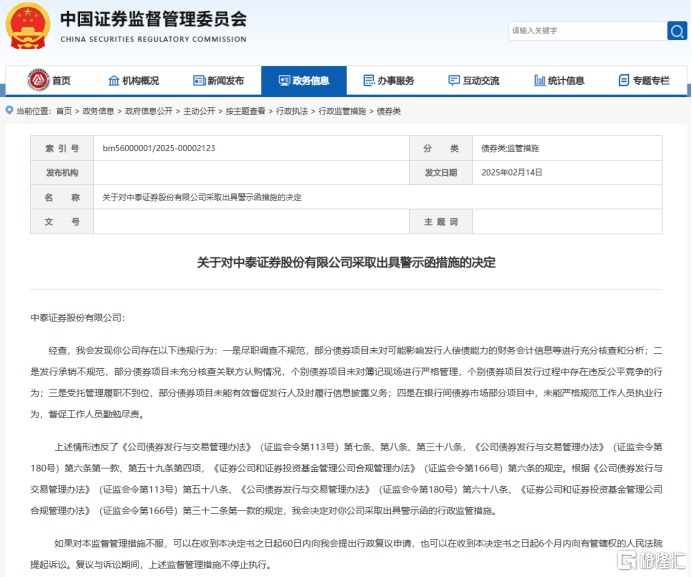Click CHINA SECURITIES REGULATORY COMMISSION subtitle
Image resolution: width=692 pixels, height=577 pixels.
point(154,39)
